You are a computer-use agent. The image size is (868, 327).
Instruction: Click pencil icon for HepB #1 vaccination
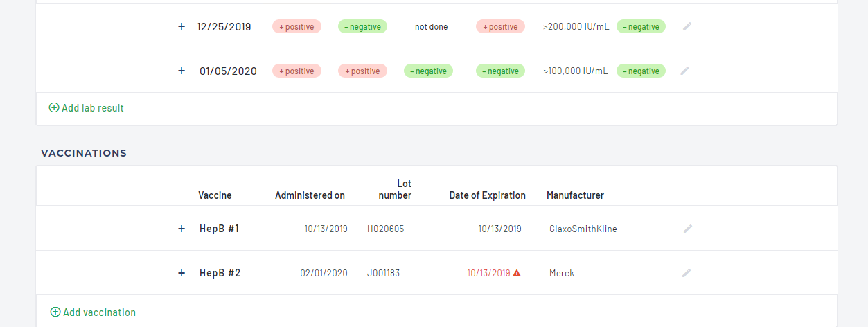pos(687,229)
